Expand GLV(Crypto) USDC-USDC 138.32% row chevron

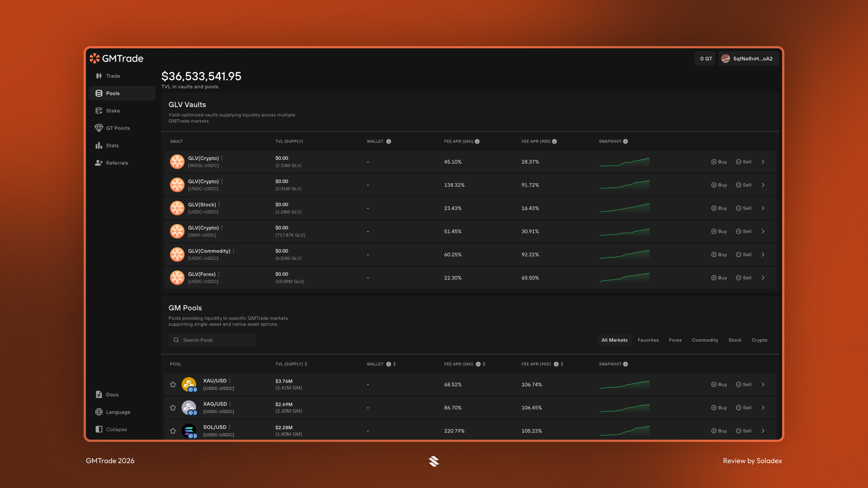(763, 185)
